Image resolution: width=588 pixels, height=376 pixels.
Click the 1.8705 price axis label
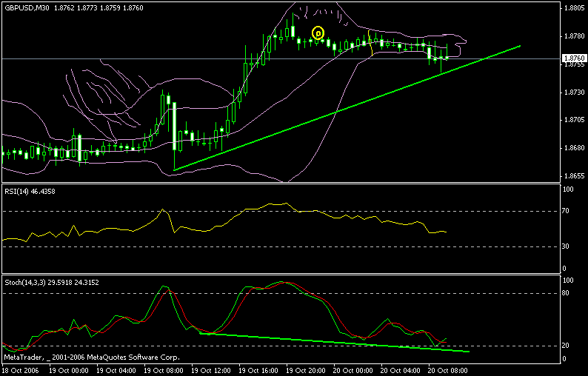pyautogui.click(x=574, y=120)
